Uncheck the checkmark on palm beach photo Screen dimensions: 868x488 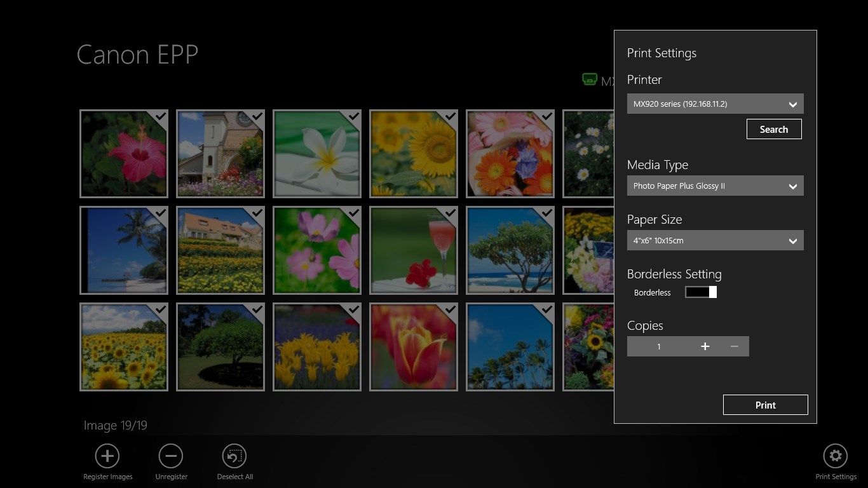pyautogui.click(x=161, y=213)
